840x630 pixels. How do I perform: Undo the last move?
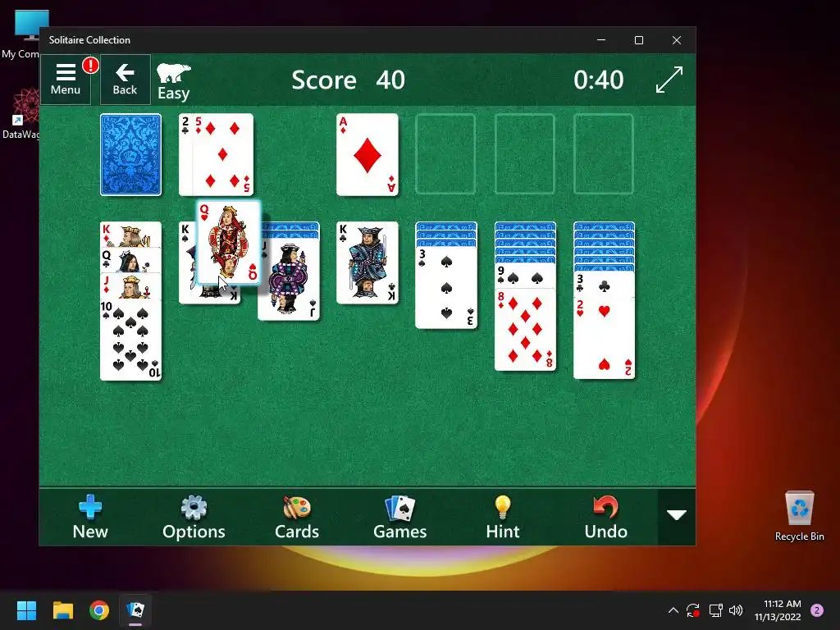(606, 517)
